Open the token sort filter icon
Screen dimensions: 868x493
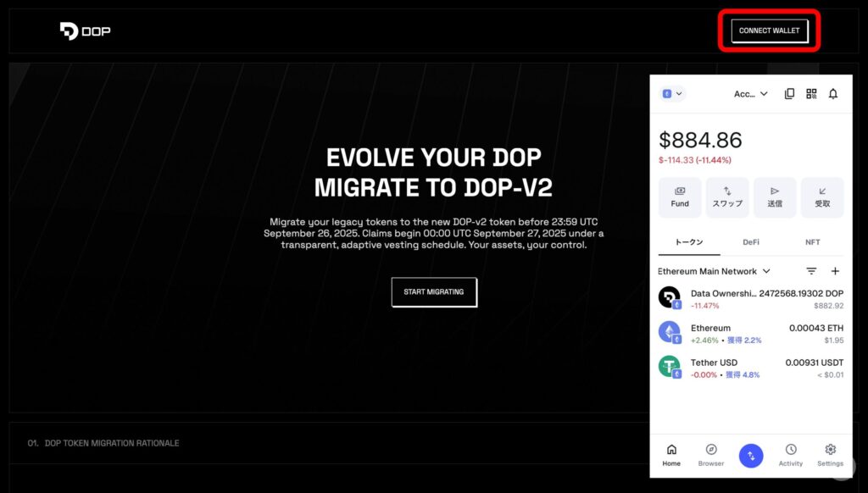point(811,271)
